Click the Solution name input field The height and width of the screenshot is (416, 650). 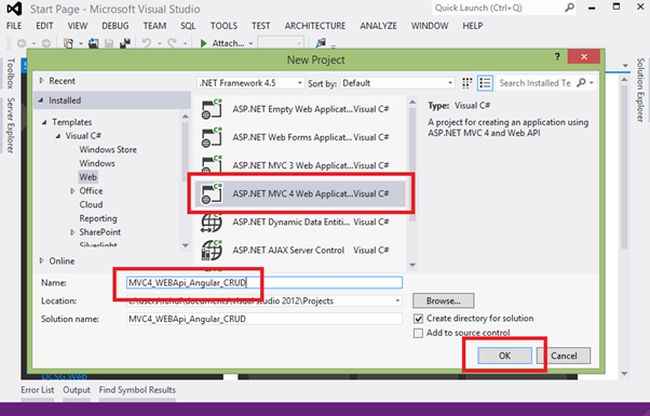[264, 319]
